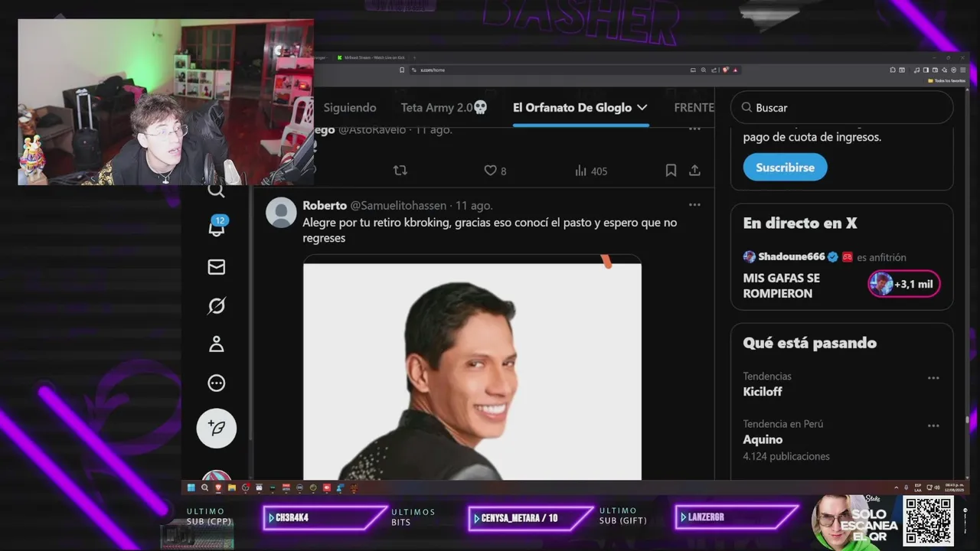980x551 pixels.
Task: Switch to the Teta Army 2.0 tab
Action: [x=444, y=108]
